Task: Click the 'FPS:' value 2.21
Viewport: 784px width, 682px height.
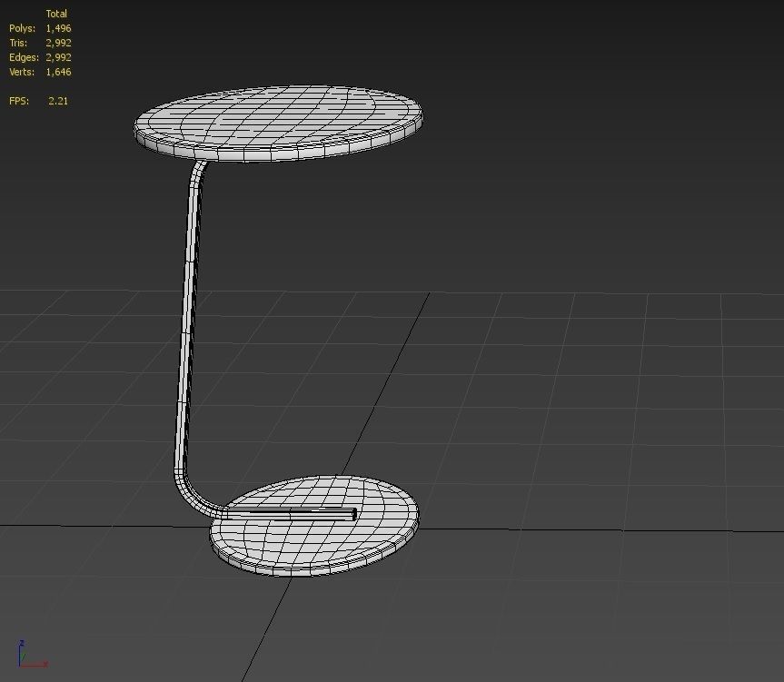Action: coord(58,101)
